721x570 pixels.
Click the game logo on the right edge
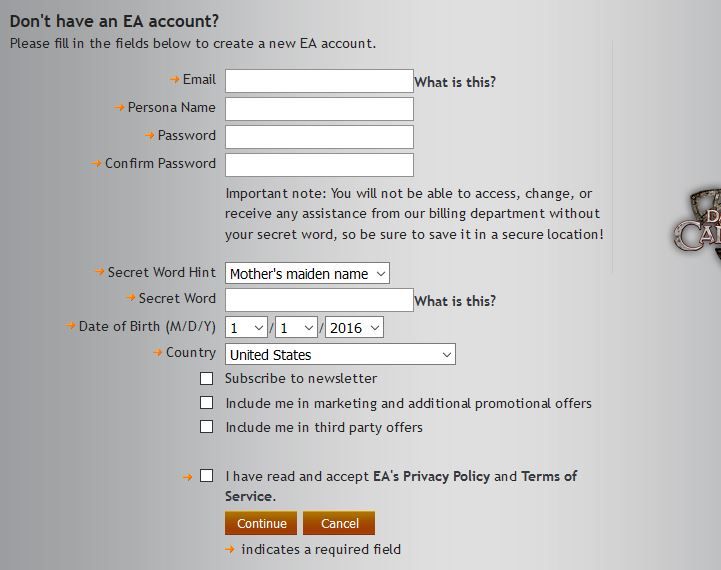[x=697, y=225]
